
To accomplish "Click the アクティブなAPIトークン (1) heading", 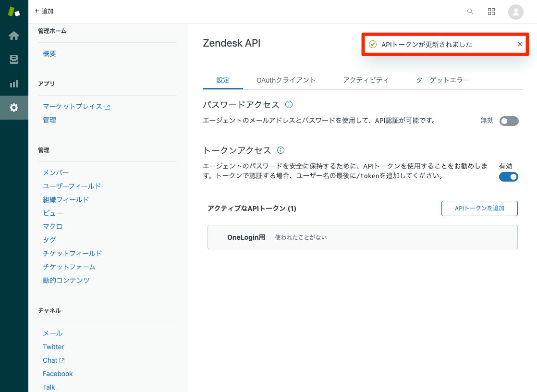I will 252,208.
